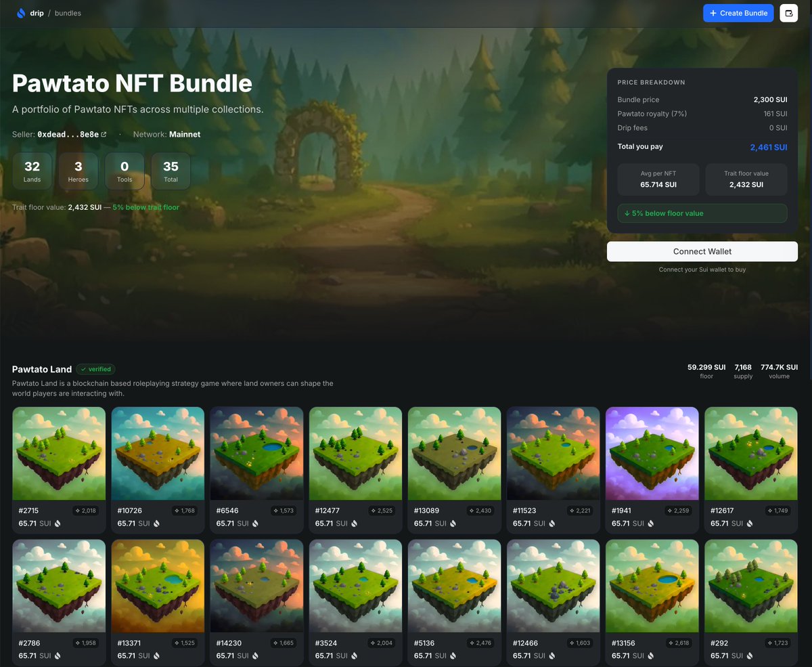Click the drip water-drop logo icon
The height and width of the screenshot is (667, 812).
click(x=21, y=13)
